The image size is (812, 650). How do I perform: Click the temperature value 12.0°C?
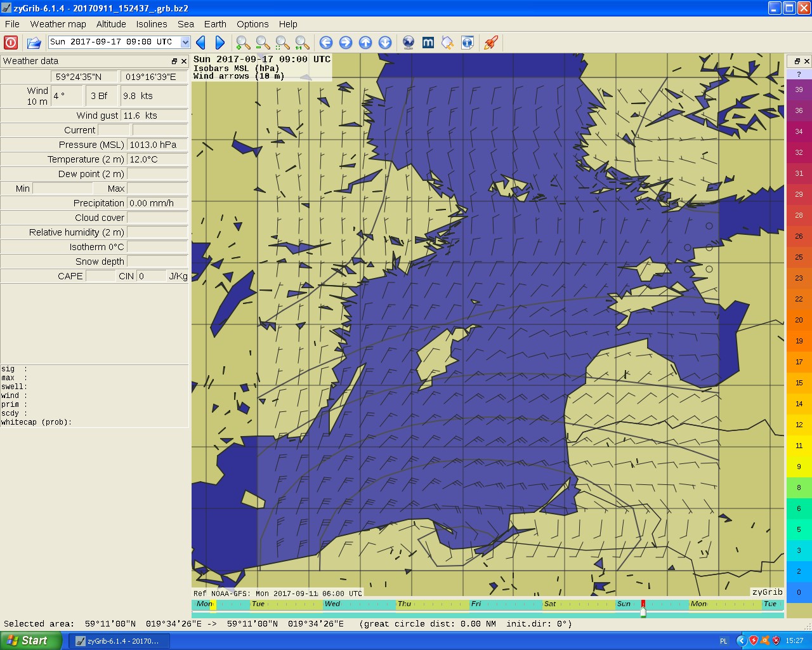pos(157,159)
